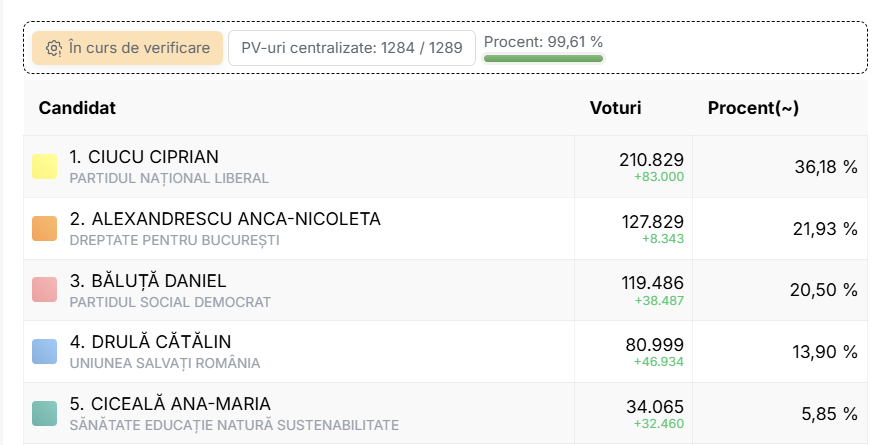Screen dimensions: 879x445
Task: Click the PV-uri centralizate: 1284 / 1289 box
Action: pos(351,48)
